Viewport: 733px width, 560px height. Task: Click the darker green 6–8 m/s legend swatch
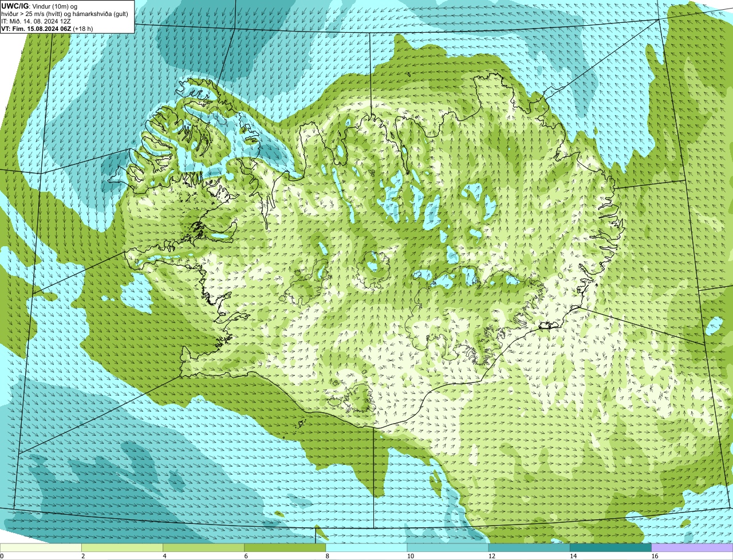(285, 548)
